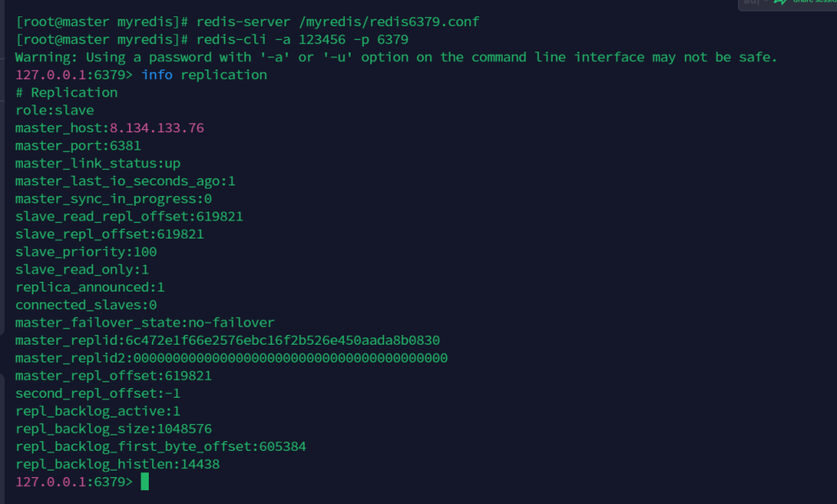Image resolution: width=837 pixels, height=504 pixels.
Task: Click the green terminal cursor block
Action: [145, 481]
